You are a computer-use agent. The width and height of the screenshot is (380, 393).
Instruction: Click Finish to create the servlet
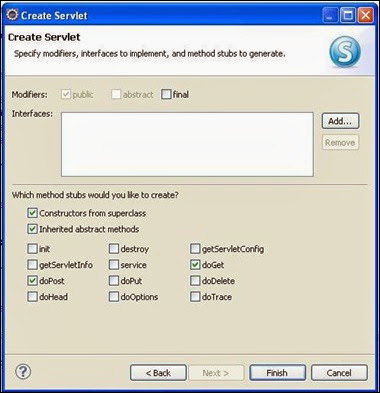277,373
